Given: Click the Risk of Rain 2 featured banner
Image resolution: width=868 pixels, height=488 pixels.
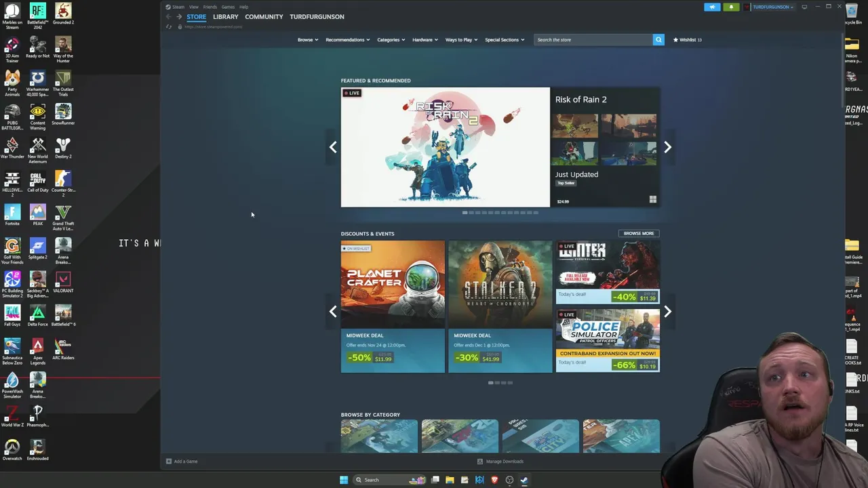Looking at the screenshot, I should pos(446,147).
